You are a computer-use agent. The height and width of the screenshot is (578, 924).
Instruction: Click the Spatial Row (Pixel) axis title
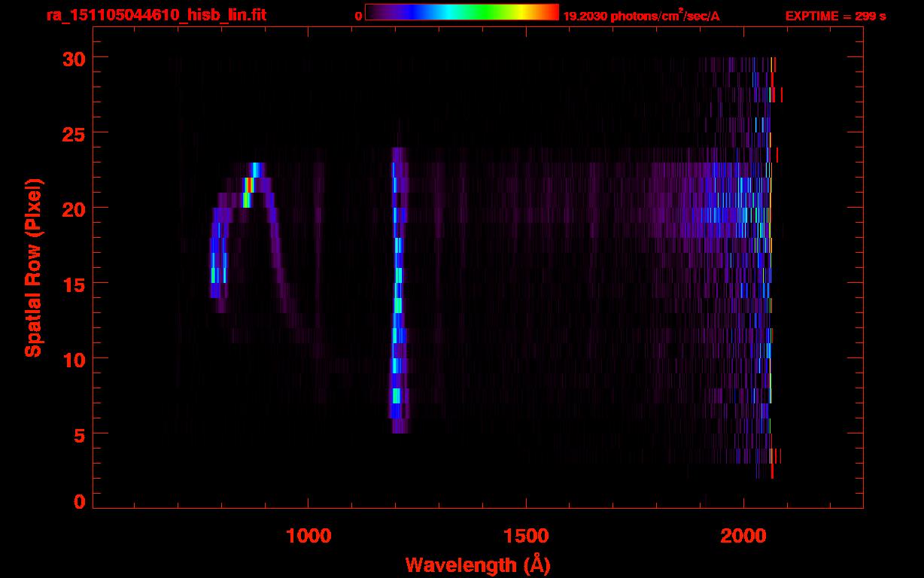(x=33, y=268)
